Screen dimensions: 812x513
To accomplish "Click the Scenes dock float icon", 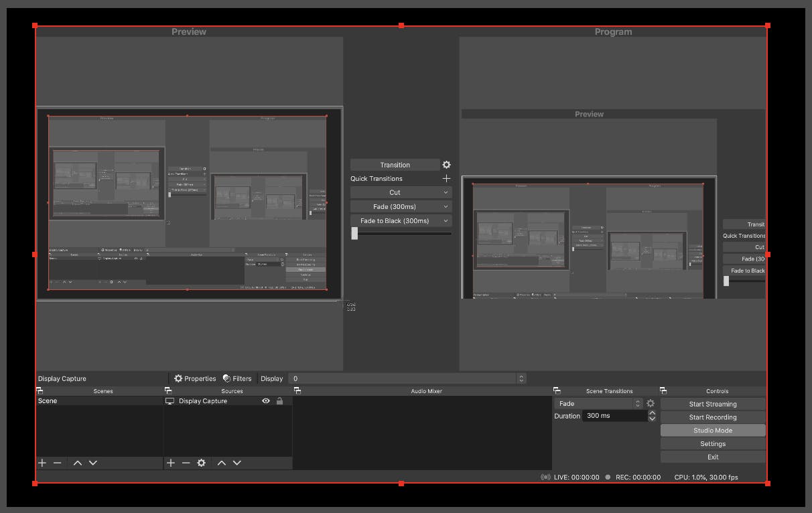I will [x=40, y=390].
